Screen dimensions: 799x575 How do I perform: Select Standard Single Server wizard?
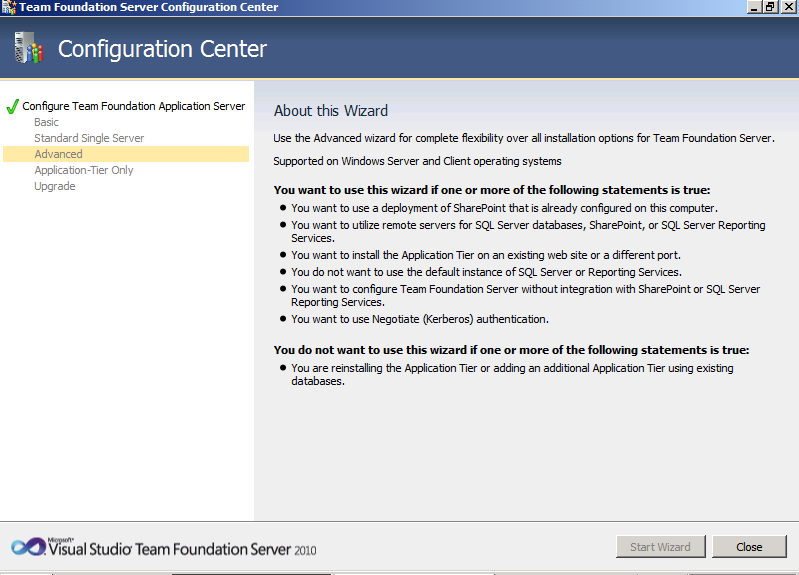(89, 138)
